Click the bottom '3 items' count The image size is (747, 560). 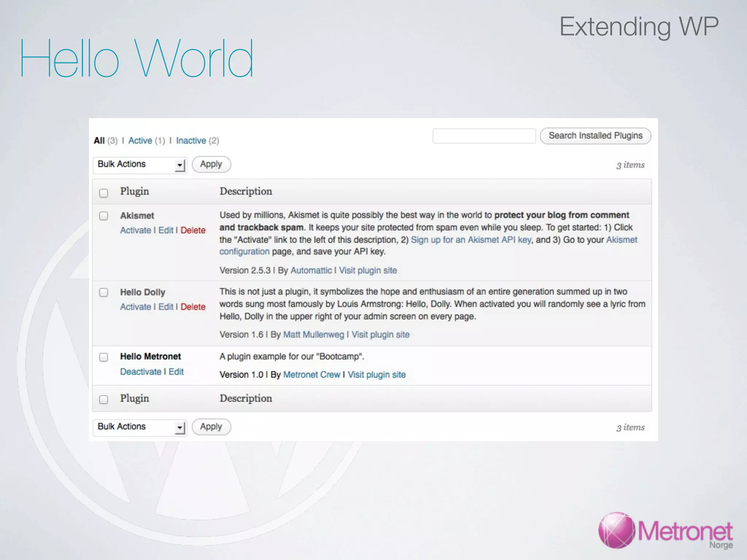pyautogui.click(x=631, y=428)
